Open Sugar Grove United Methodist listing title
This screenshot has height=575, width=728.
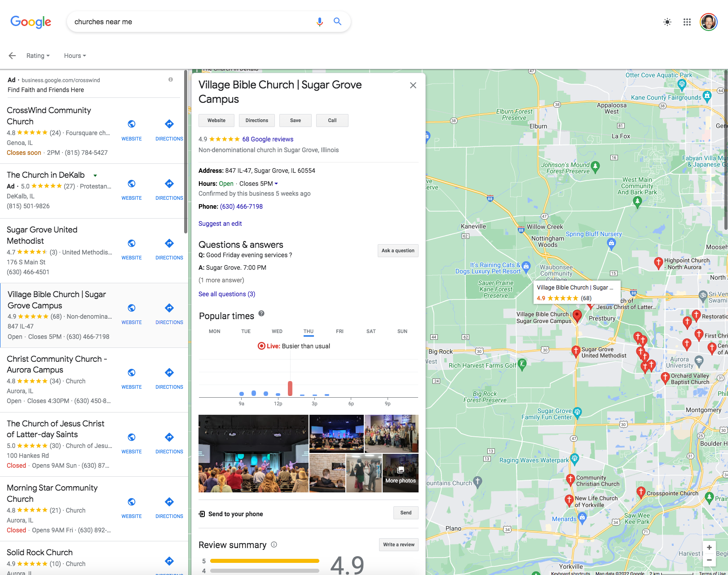pos(42,235)
